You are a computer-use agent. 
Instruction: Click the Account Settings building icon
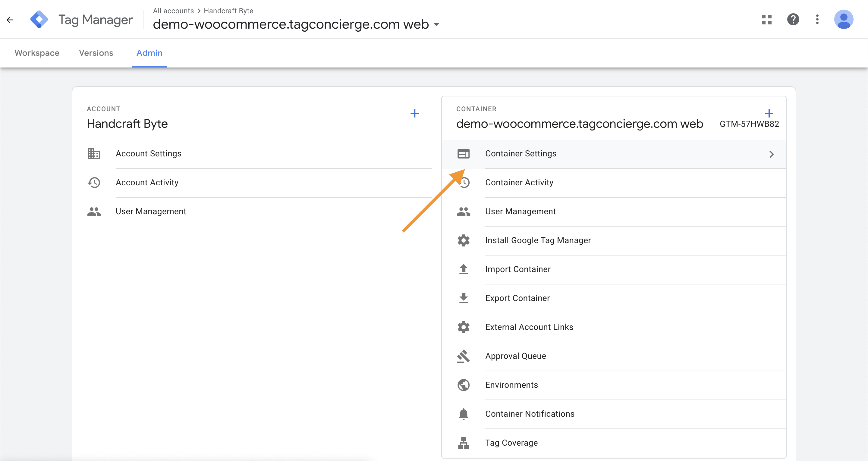pos(94,154)
